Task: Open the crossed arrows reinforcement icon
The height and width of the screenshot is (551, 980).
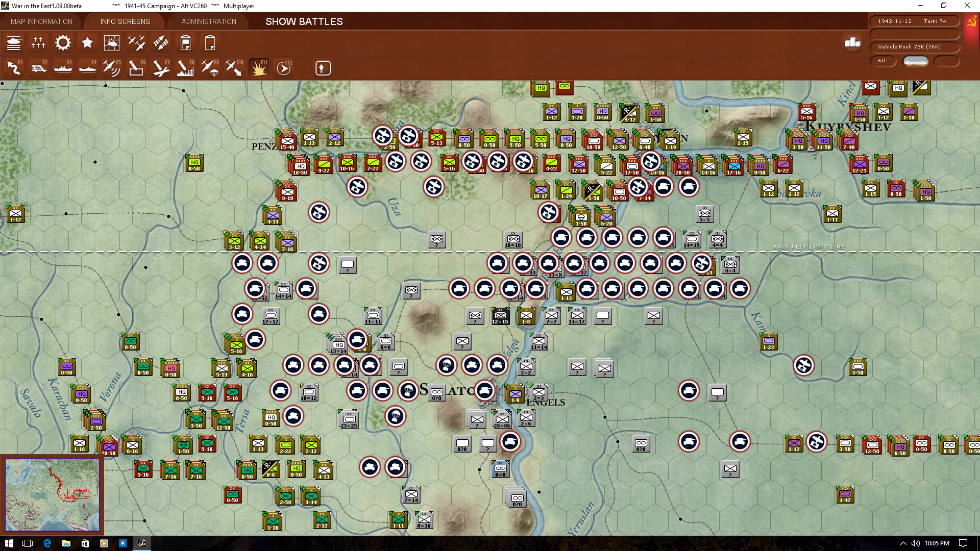Action: 161,43
